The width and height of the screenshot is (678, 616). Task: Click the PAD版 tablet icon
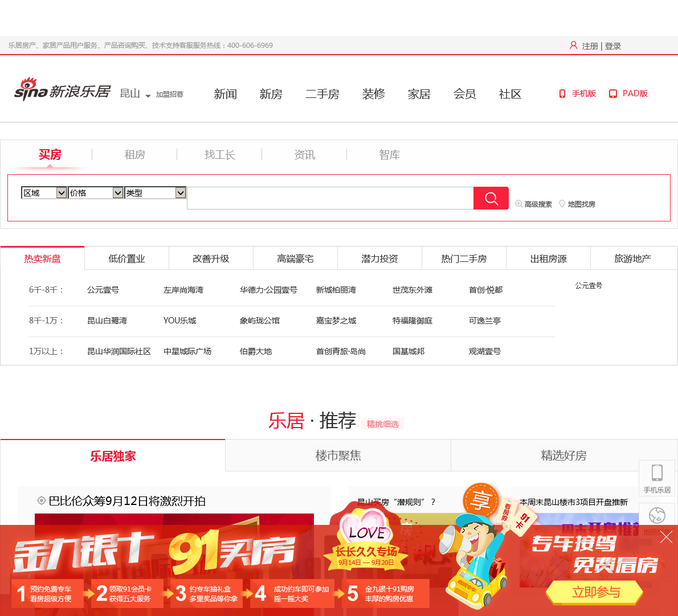[612, 94]
